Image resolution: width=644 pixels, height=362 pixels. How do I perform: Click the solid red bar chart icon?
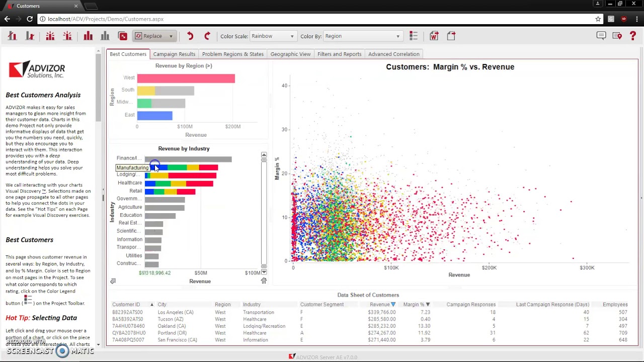pos(88,36)
